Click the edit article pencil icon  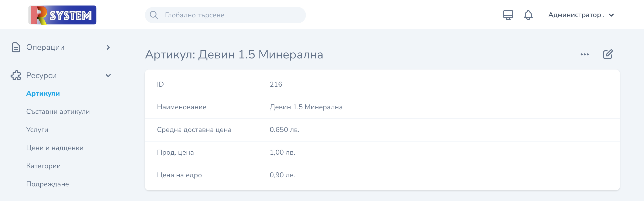click(x=608, y=54)
